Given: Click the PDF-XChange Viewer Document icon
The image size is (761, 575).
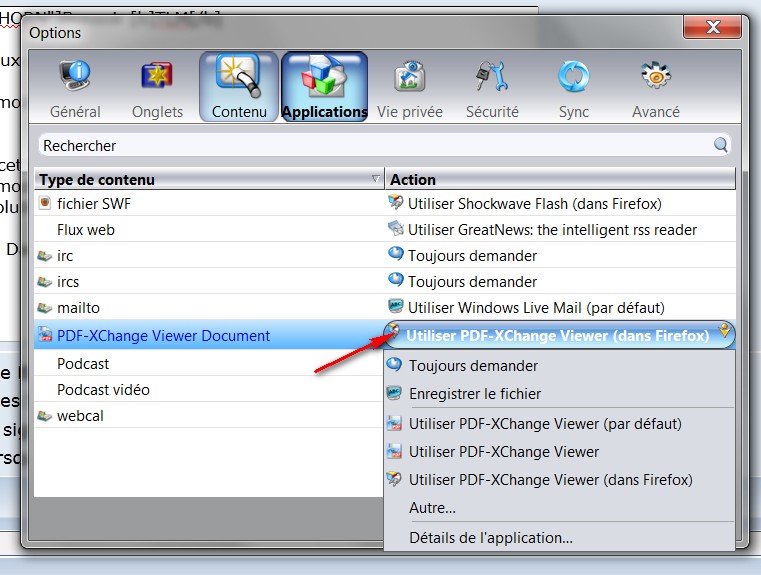Looking at the screenshot, I should pyautogui.click(x=45, y=334).
